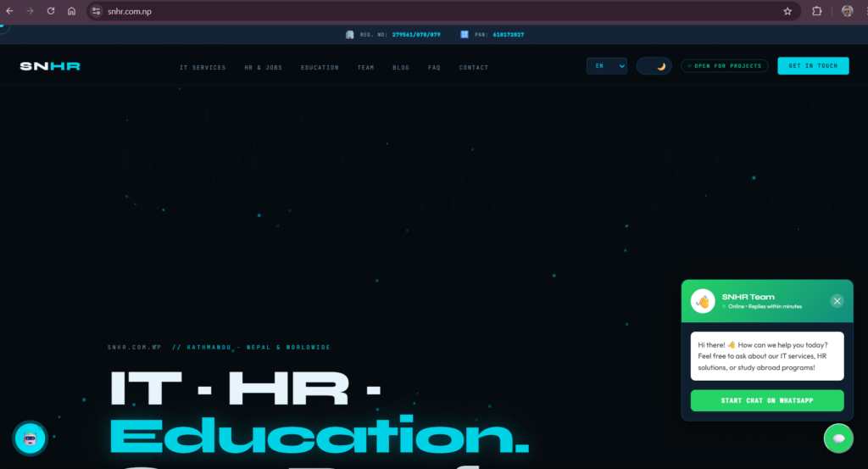Click the SNHR.COM.NP text above the headline
Viewport: 868px width, 469px height.
[x=135, y=347]
